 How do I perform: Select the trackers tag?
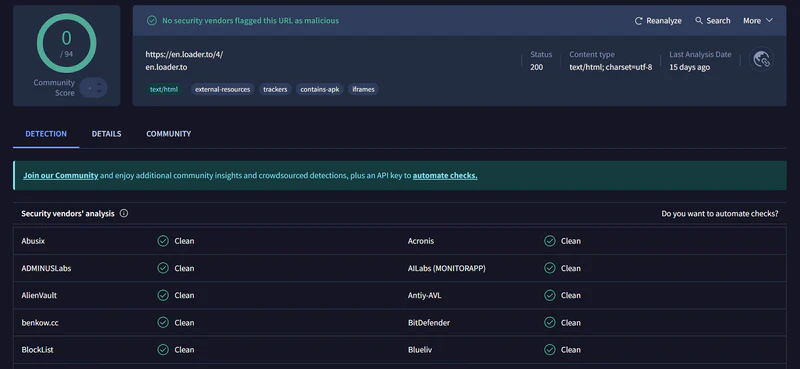click(275, 89)
